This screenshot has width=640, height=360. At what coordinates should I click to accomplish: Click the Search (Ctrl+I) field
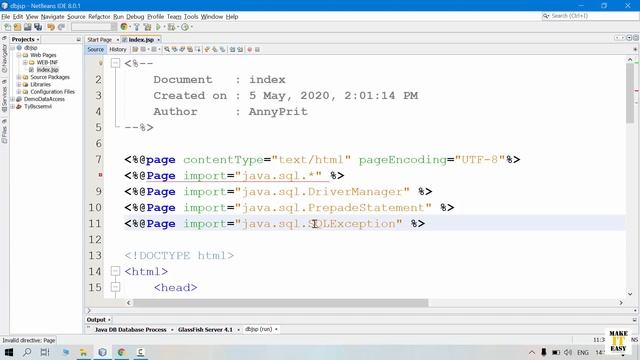(590, 16)
